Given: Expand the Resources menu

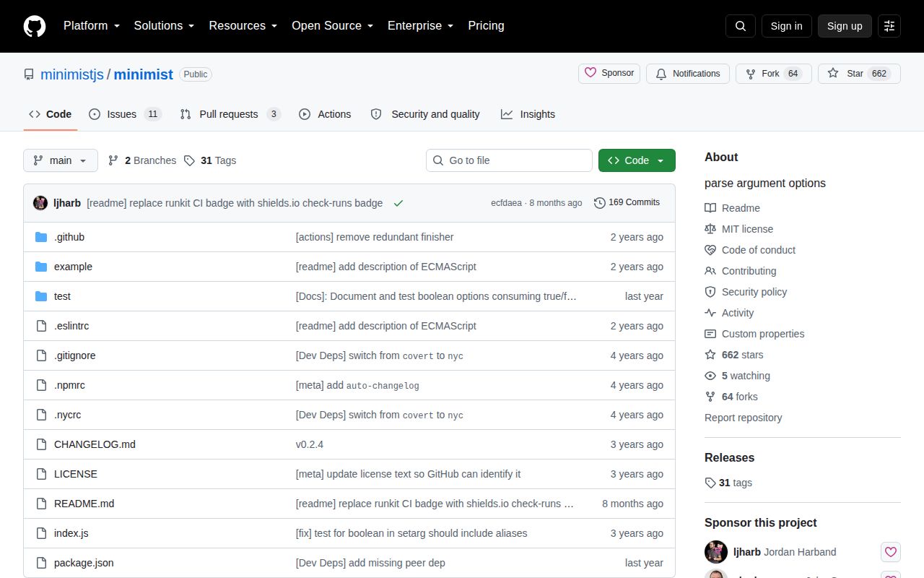Looking at the screenshot, I should [243, 26].
